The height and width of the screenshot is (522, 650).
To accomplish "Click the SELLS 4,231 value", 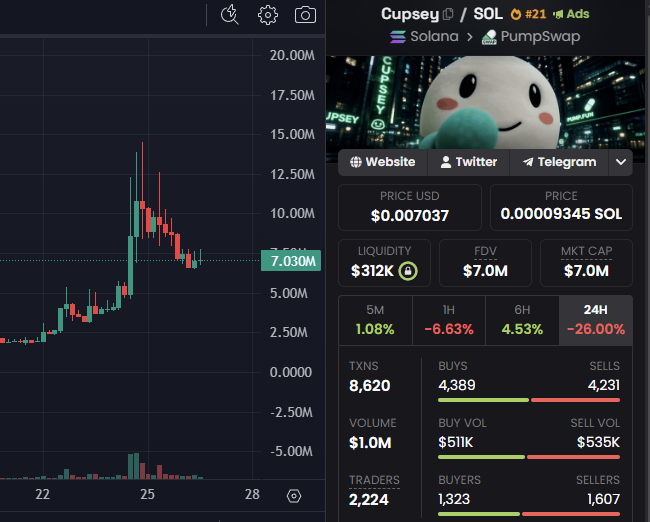I will [604, 386].
